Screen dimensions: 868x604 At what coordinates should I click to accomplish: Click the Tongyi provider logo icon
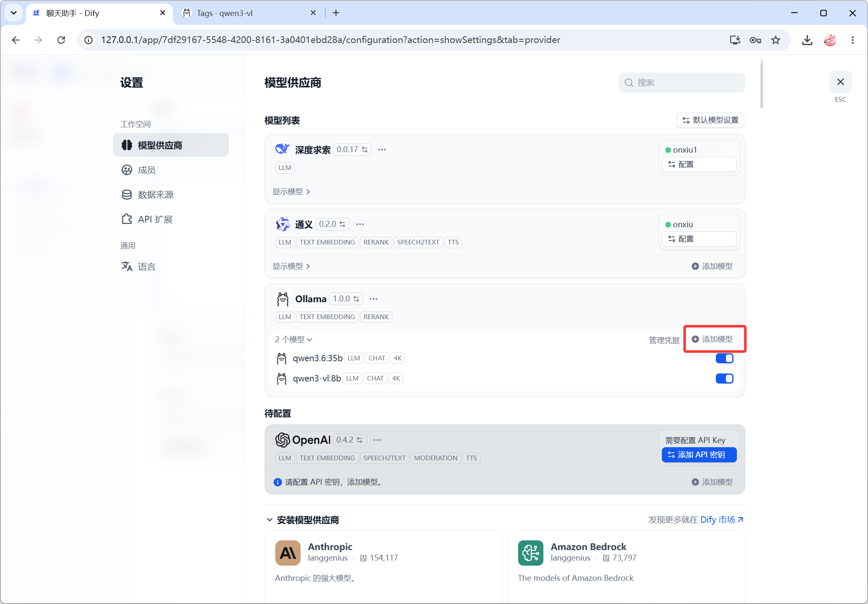click(x=282, y=224)
